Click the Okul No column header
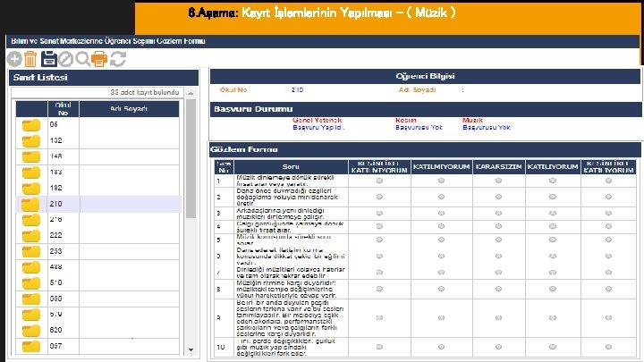Viewport: 644px width, 362px height. click(64, 109)
